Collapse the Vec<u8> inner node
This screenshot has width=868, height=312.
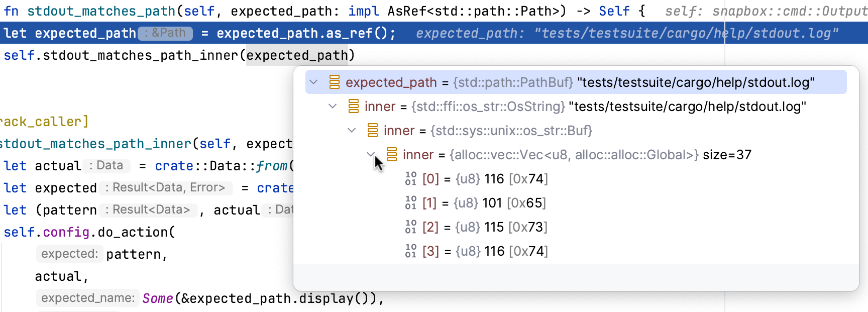371,154
